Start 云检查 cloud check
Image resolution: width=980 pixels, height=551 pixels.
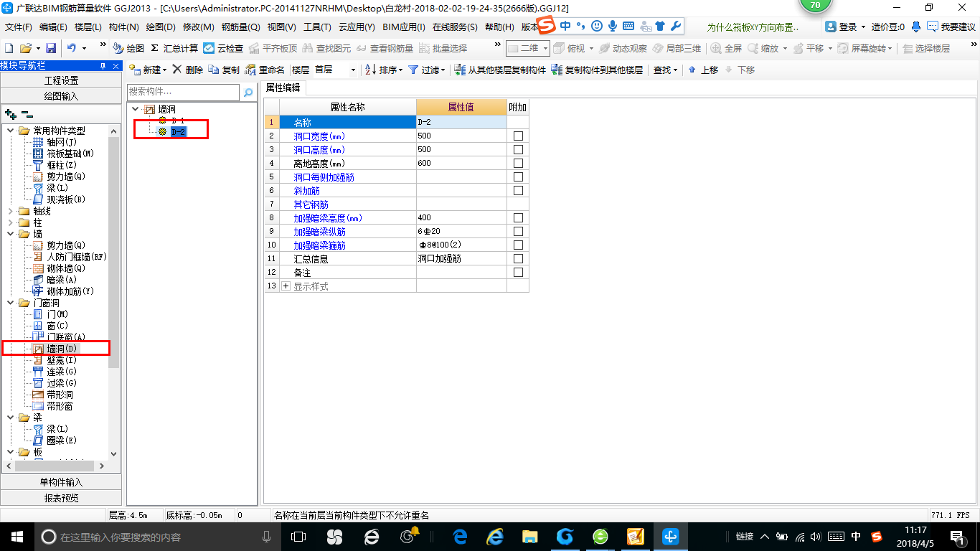(x=223, y=48)
